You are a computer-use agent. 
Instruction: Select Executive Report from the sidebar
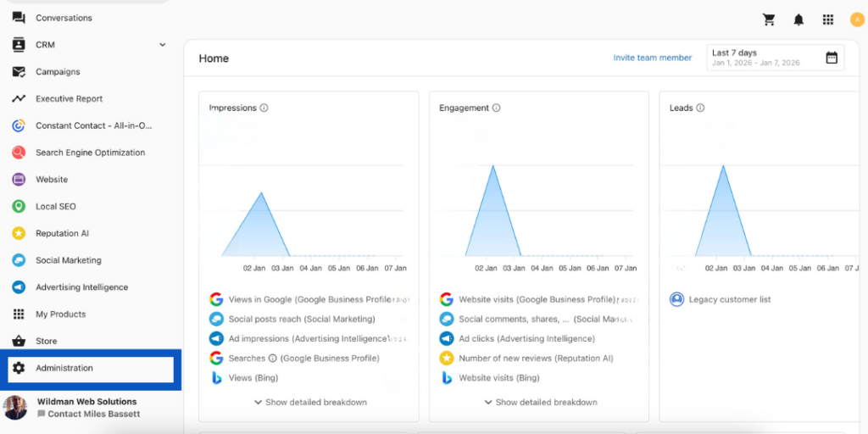coord(69,99)
